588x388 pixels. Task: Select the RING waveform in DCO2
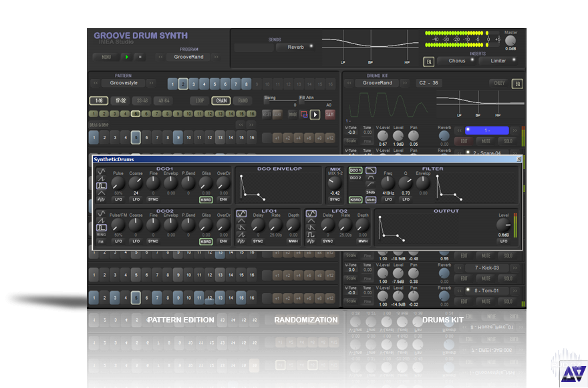[x=102, y=235]
